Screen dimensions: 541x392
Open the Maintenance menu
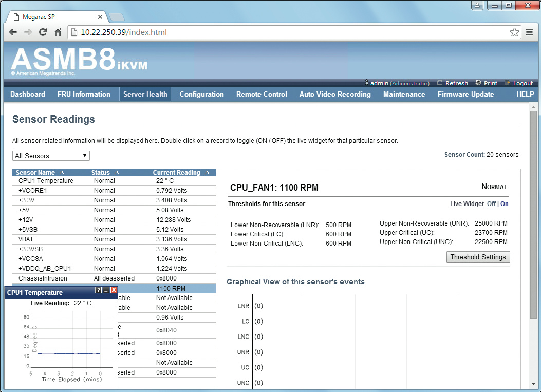tap(404, 94)
